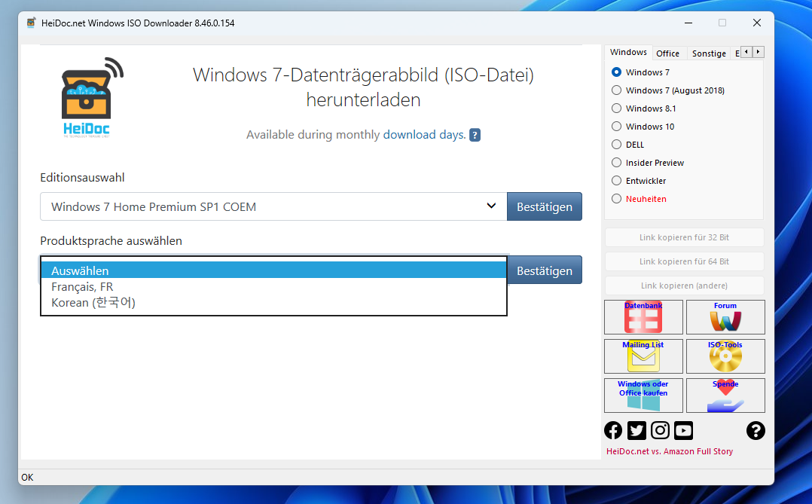
Task: Select the Entwickler radio button
Action: [x=616, y=181]
